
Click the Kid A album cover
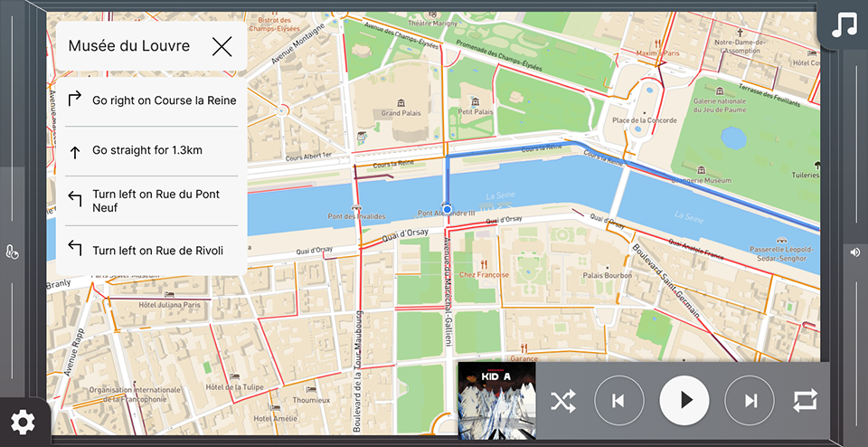(x=496, y=401)
